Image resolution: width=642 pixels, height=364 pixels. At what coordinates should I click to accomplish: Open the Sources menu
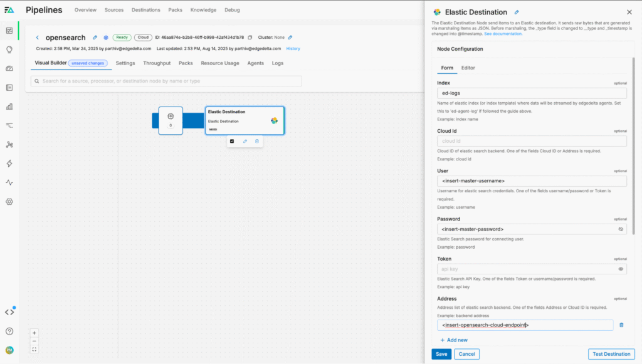114,10
